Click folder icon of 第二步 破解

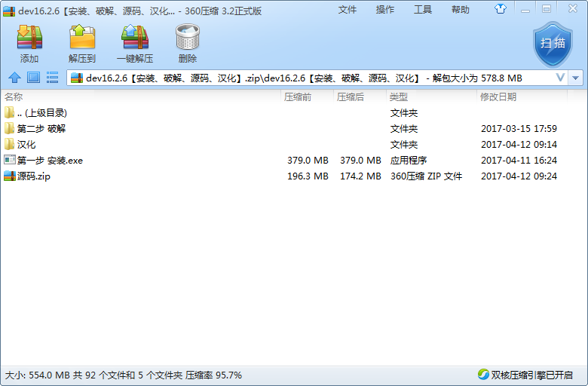click(9, 128)
